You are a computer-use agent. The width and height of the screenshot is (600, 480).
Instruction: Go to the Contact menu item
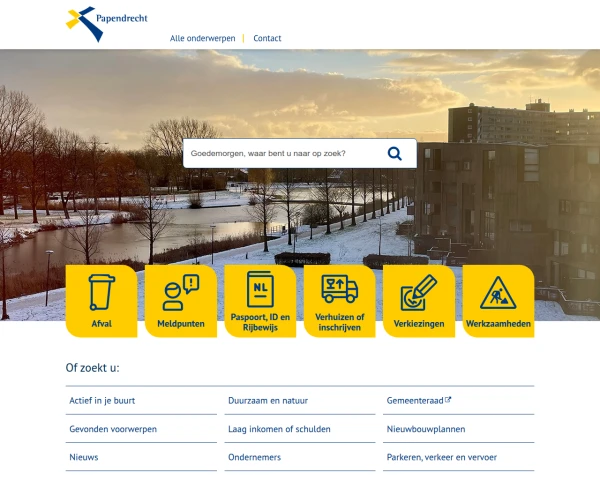[x=267, y=38]
